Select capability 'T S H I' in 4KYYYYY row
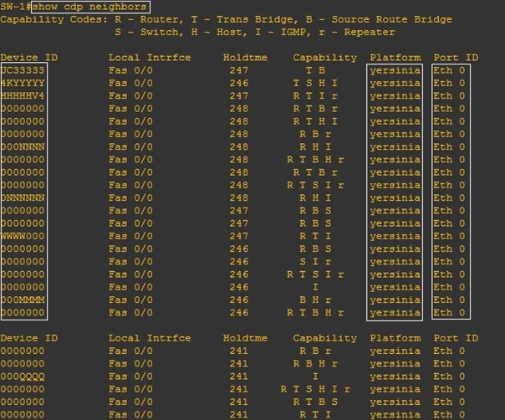Image resolution: width=505 pixels, height=420 pixels. [315, 83]
